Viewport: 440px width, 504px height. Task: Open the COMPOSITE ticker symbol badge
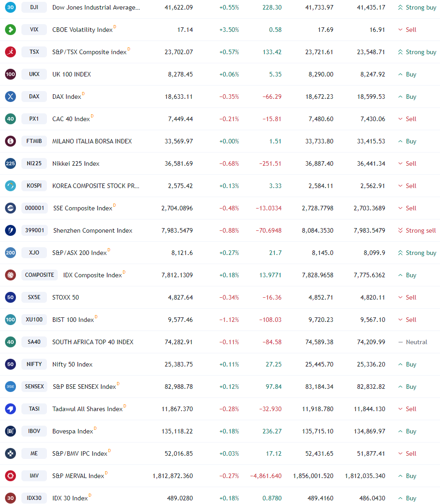click(40, 275)
